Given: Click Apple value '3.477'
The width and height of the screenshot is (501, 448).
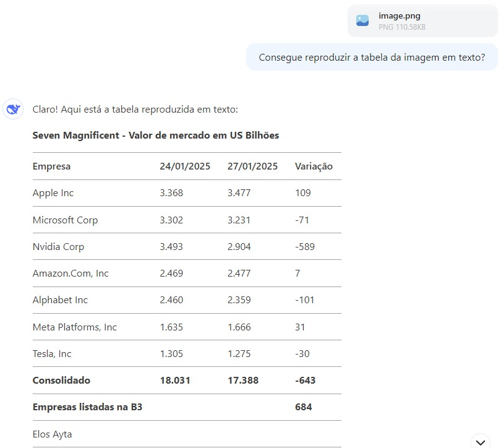Looking at the screenshot, I should tap(239, 193).
